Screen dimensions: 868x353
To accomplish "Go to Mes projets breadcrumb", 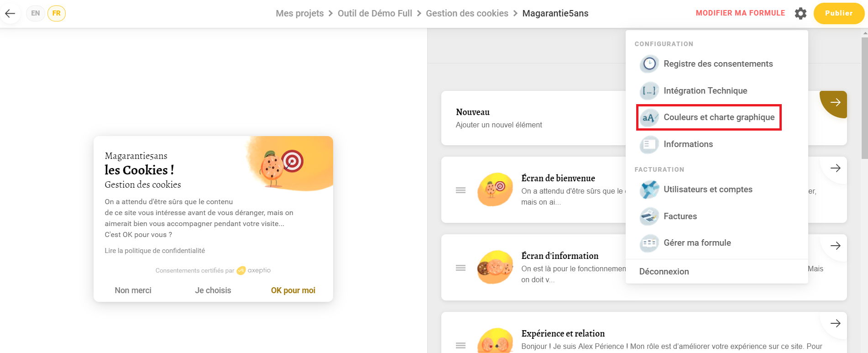I will point(300,13).
